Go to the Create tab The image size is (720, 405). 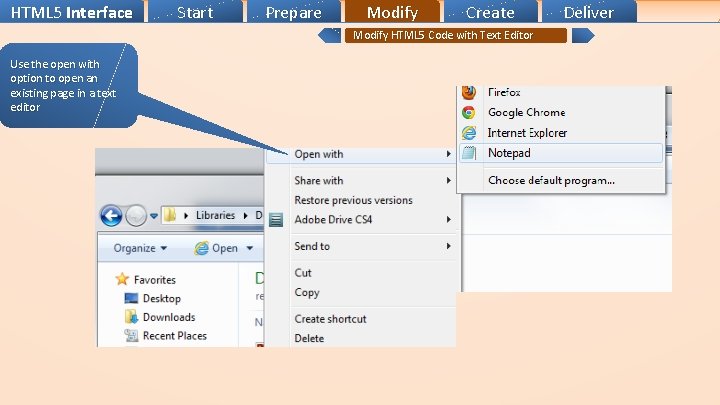pos(490,11)
